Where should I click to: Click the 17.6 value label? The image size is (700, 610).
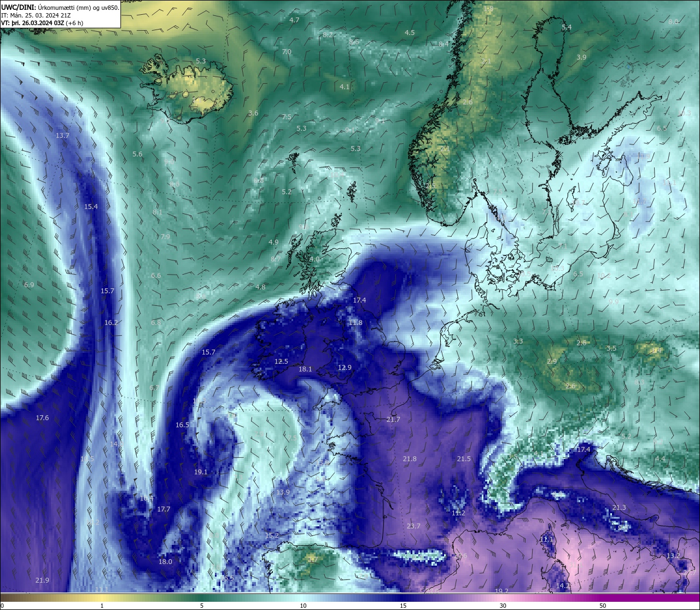[x=42, y=417]
